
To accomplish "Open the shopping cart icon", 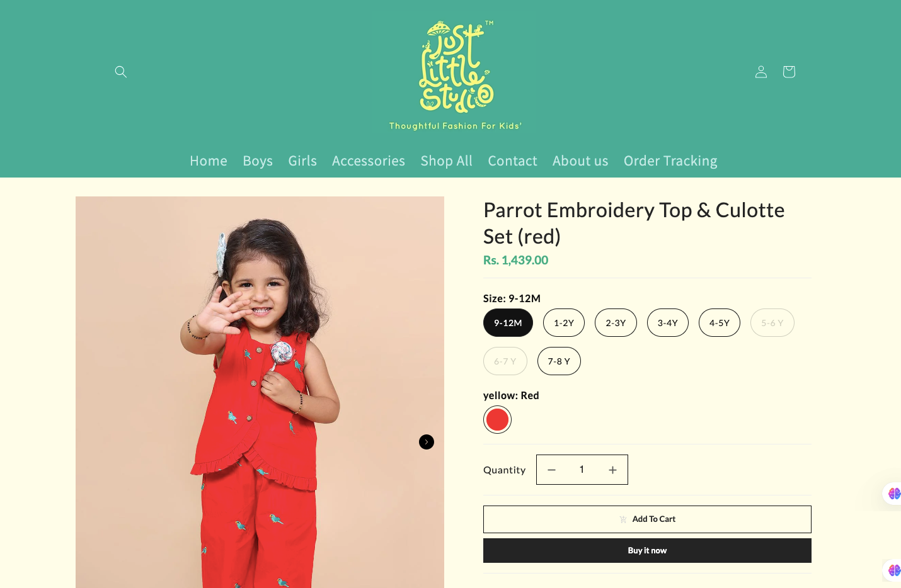I will pos(789,72).
